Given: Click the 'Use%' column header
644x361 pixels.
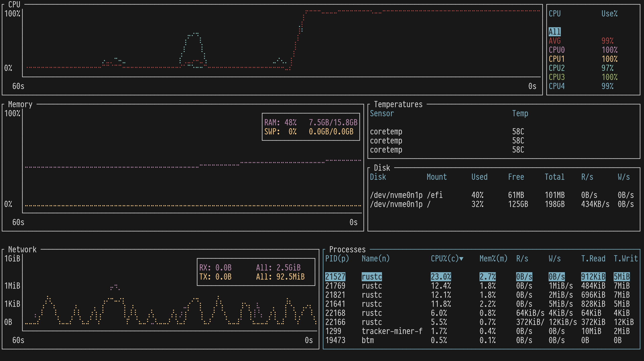Looking at the screenshot, I should (609, 13).
